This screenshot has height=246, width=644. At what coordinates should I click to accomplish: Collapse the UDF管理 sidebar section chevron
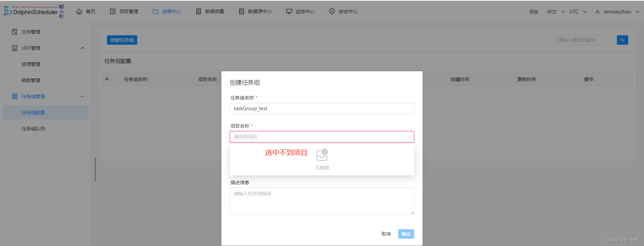[x=83, y=48]
